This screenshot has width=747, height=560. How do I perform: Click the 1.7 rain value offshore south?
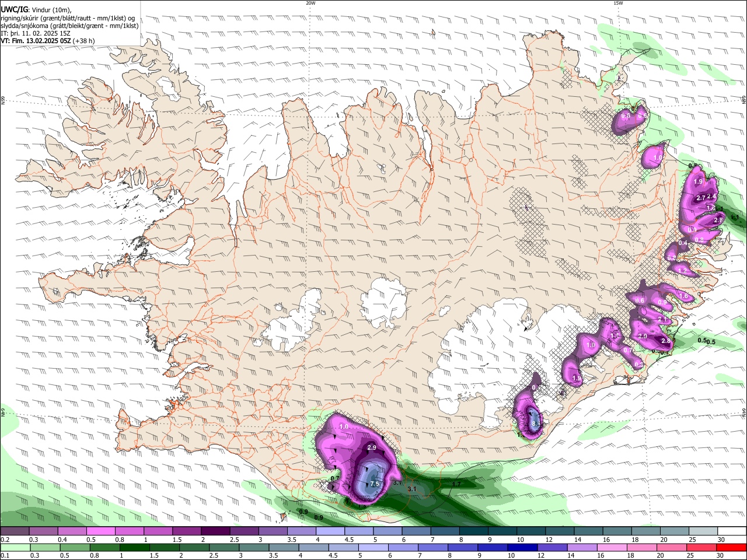coord(456,484)
